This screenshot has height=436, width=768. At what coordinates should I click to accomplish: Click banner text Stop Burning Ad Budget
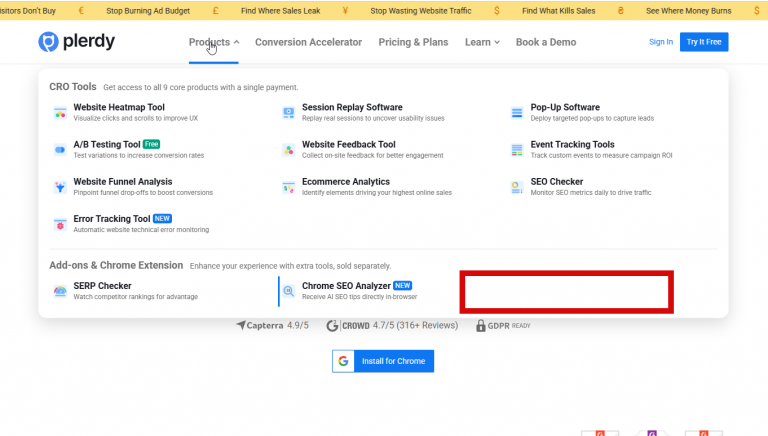pos(148,11)
